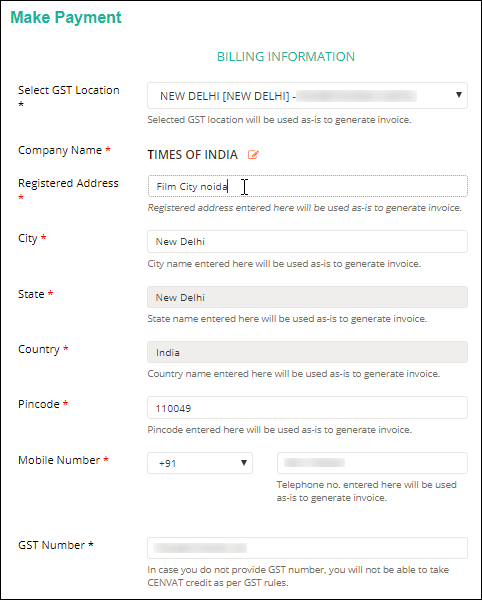Click the GST Location dropdown arrow
This screenshot has width=482, height=600.
coord(459,95)
